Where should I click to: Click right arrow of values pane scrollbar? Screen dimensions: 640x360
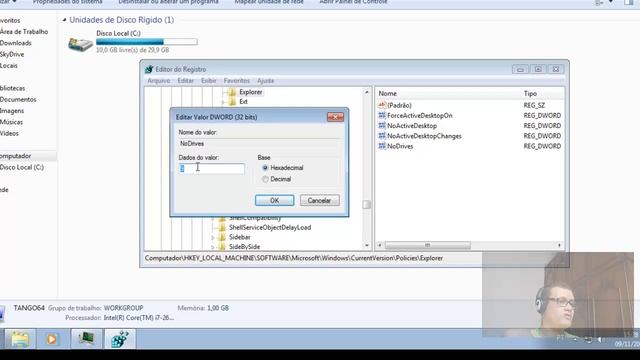(x=559, y=245)
